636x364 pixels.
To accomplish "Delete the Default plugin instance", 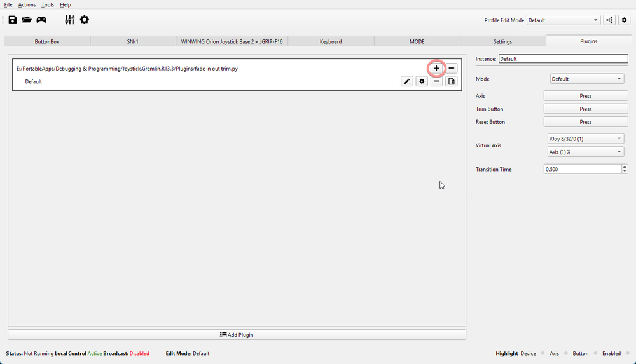I will point(436,81).
